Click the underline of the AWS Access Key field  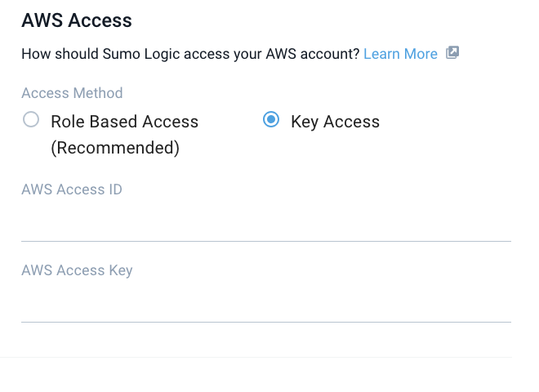tap(265, 322)
